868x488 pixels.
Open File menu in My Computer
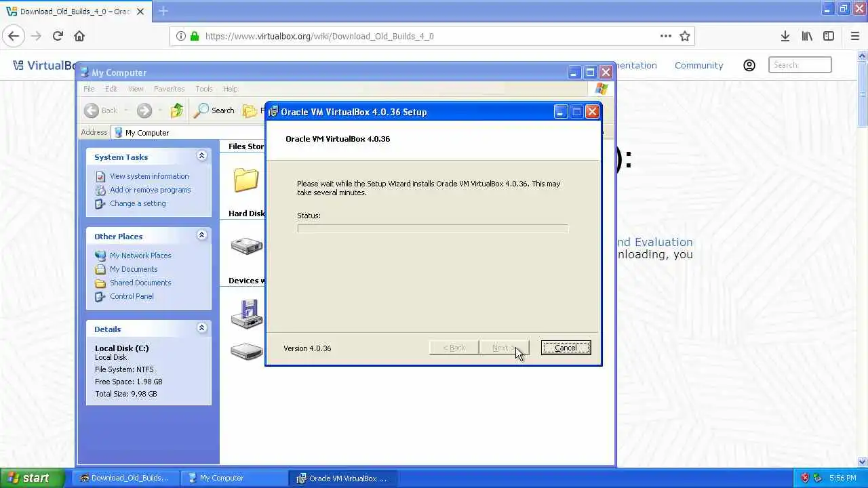point(89,89)
